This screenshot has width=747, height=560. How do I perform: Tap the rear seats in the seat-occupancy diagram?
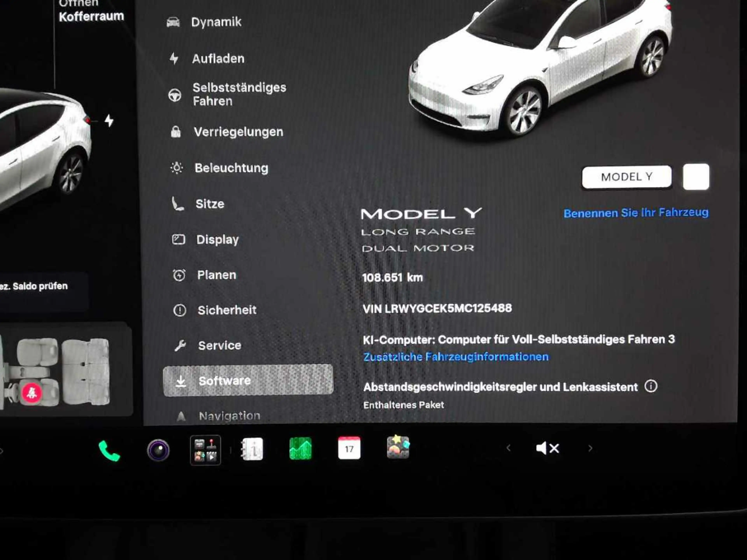86,371
